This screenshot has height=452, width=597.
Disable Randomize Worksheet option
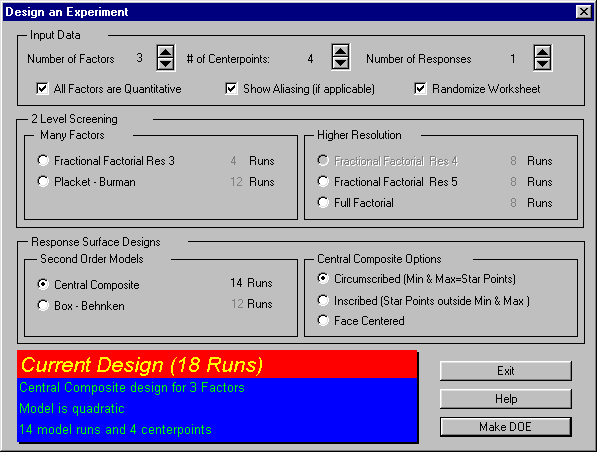(420, 89)
